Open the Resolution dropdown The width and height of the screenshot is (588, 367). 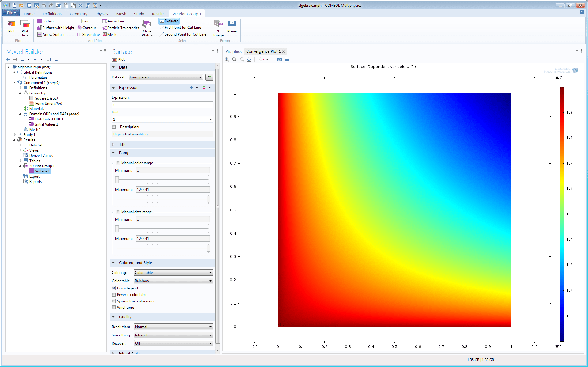coord(173,327)
